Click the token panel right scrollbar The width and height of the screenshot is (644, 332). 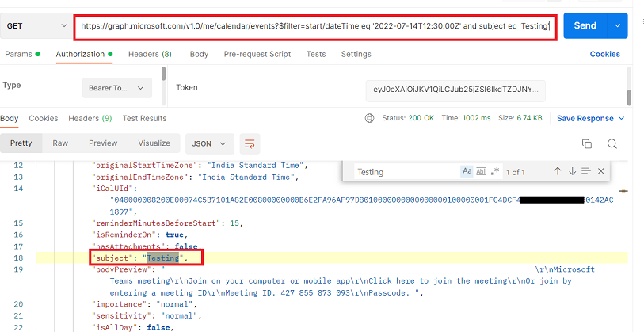[629, 97]
